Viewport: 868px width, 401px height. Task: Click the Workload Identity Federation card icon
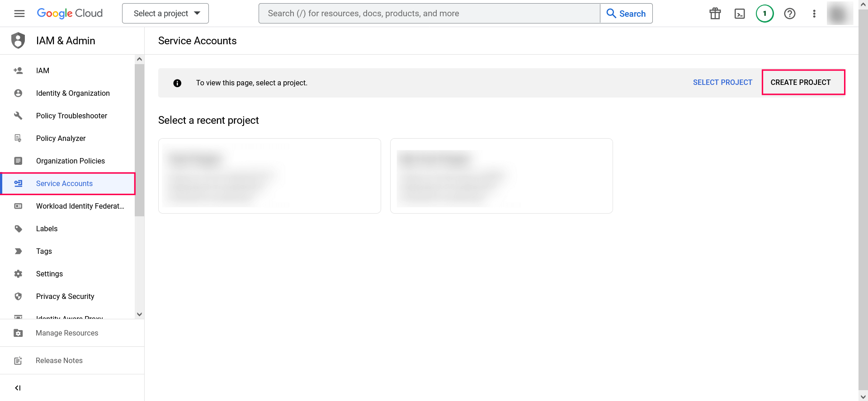[18, 206]
